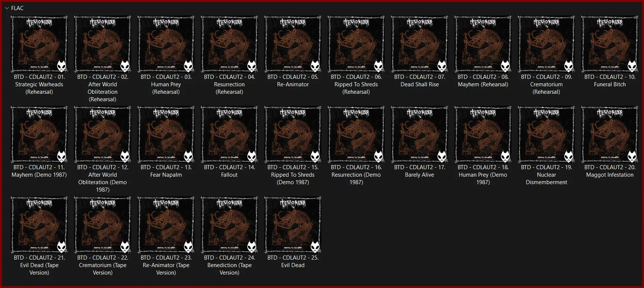Select track 14 Fallout cover art
The height and width of the screenshot is (288, 644).
[x=229, y=134]
